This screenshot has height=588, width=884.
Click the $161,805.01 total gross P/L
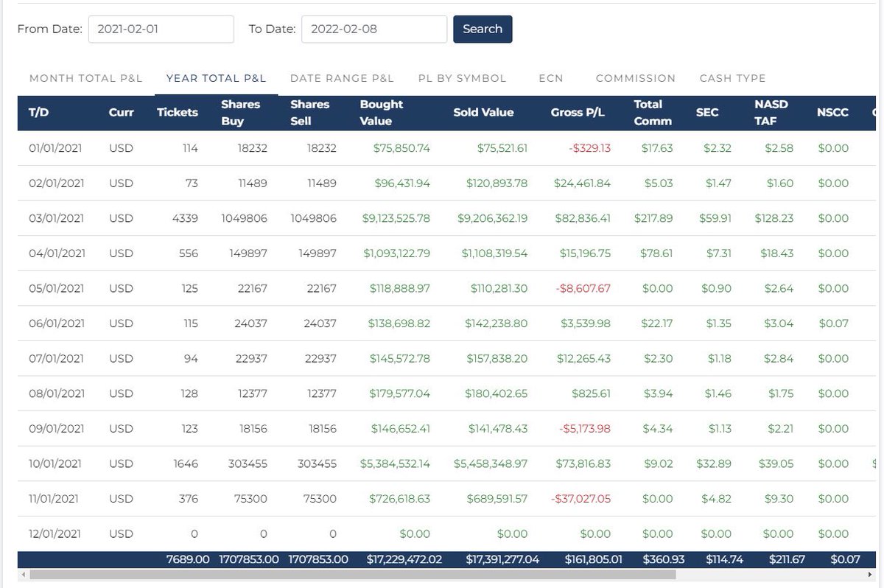click(593, 559)
